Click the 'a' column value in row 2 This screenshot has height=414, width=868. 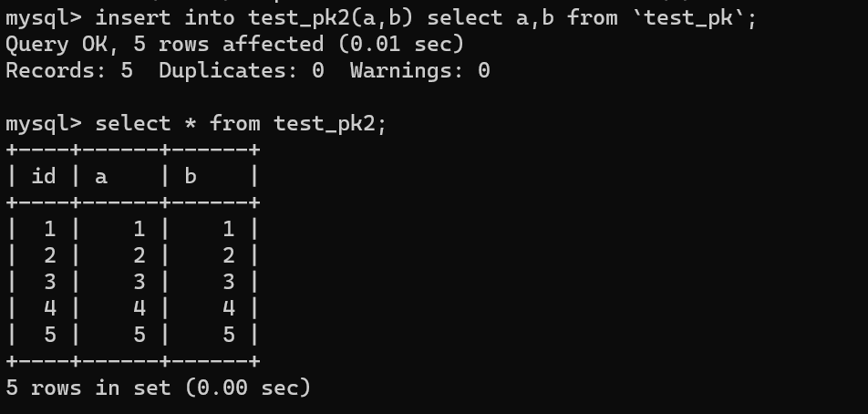pos(139,255)
